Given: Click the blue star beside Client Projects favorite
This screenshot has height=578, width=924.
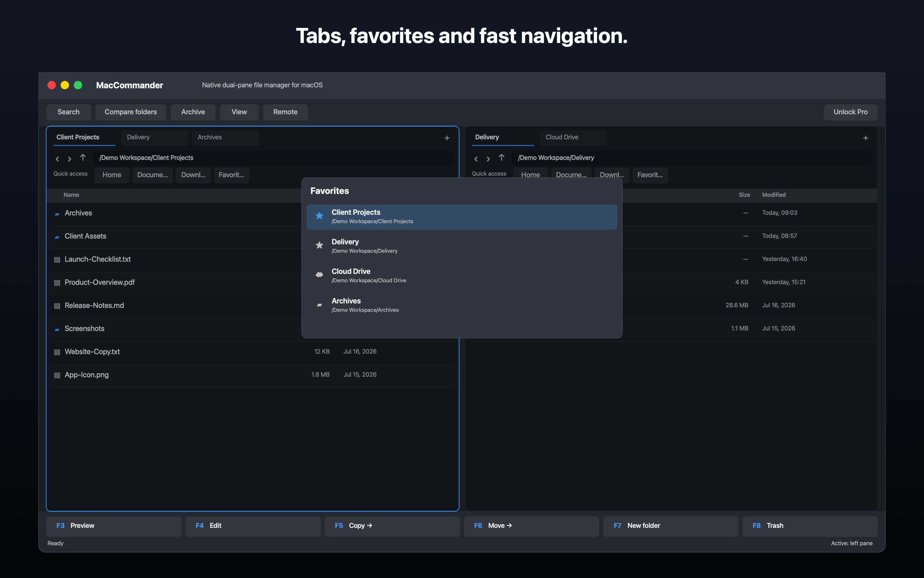Looking at the screenshot, I should 320,216.
